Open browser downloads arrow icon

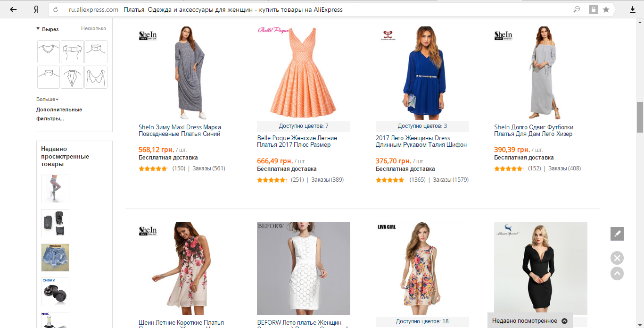(633, 9)
